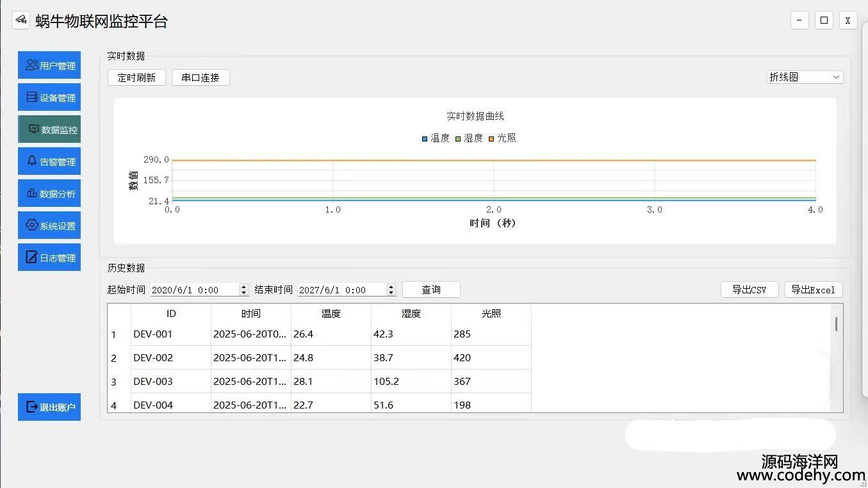Screen dimensions: 868x488
Task: Export history data with 导出CSV
Action: point(749,289)
